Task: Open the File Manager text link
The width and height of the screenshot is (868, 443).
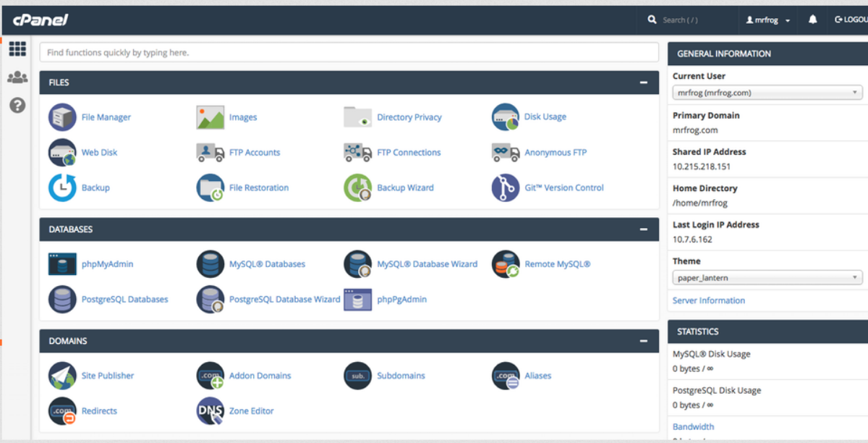Action: tap(106, 117)
